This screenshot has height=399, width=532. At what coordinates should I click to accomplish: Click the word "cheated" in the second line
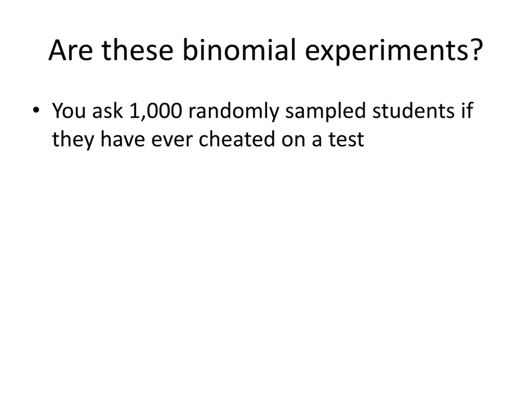pos(237,139)
